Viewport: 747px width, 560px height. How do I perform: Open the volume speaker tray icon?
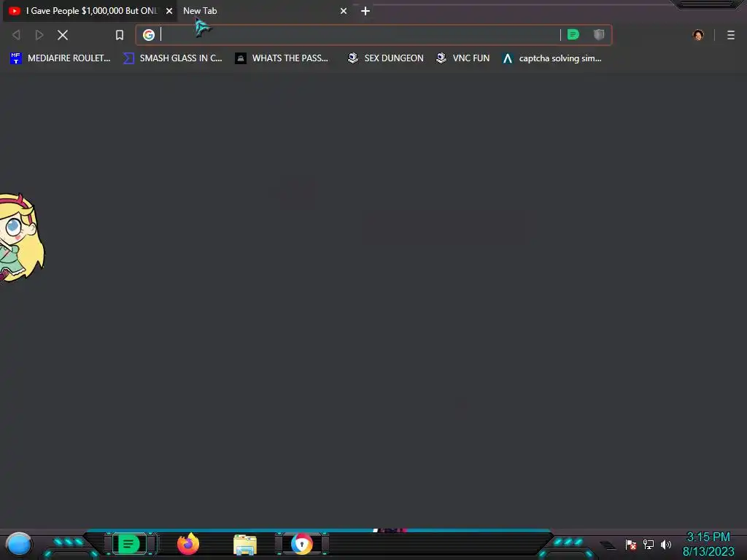(x=666, y=544)
